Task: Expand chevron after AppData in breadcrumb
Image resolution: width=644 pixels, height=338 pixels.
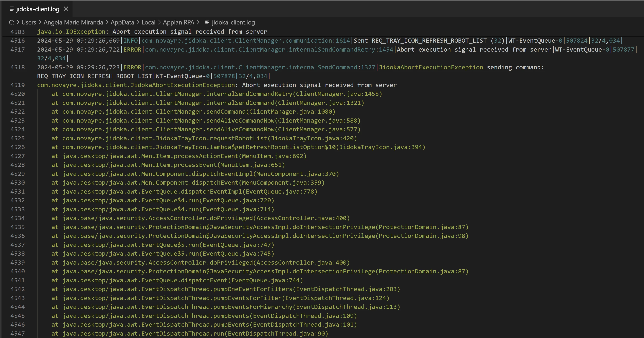Action: pyautogui.click(x=138, y=22)
